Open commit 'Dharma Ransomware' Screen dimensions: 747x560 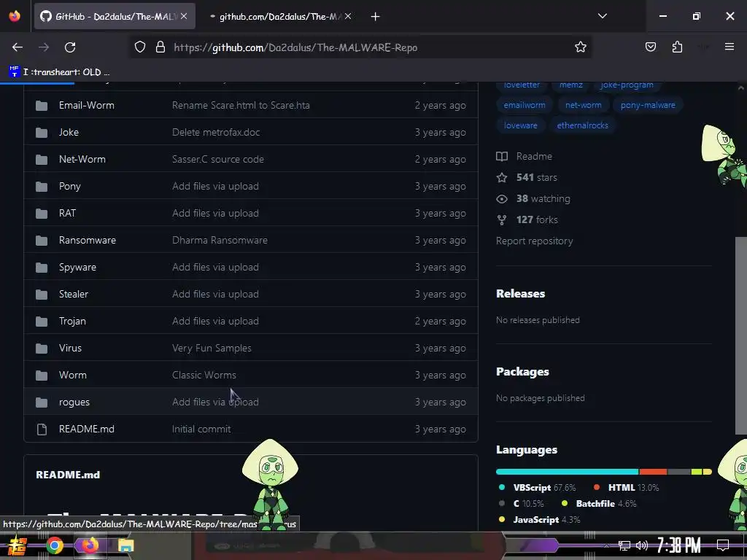pyautogui.click(x=220, y=240)
